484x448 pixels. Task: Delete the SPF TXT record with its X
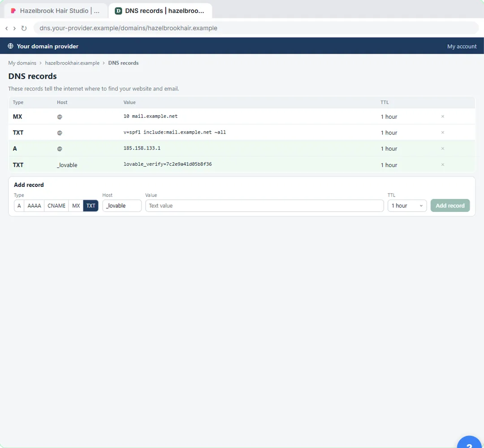click(x=443, y=132)
